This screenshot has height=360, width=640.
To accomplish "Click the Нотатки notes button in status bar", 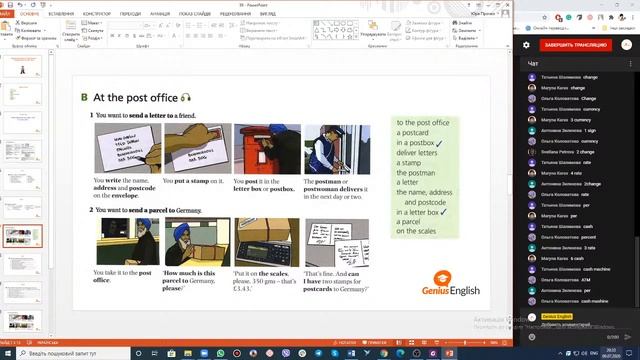I will [344, 342].
